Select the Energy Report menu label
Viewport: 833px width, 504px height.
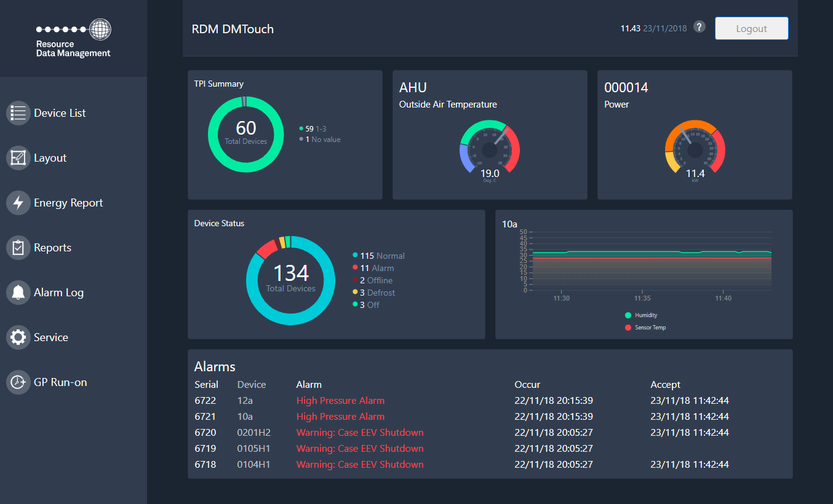point(68,203)
